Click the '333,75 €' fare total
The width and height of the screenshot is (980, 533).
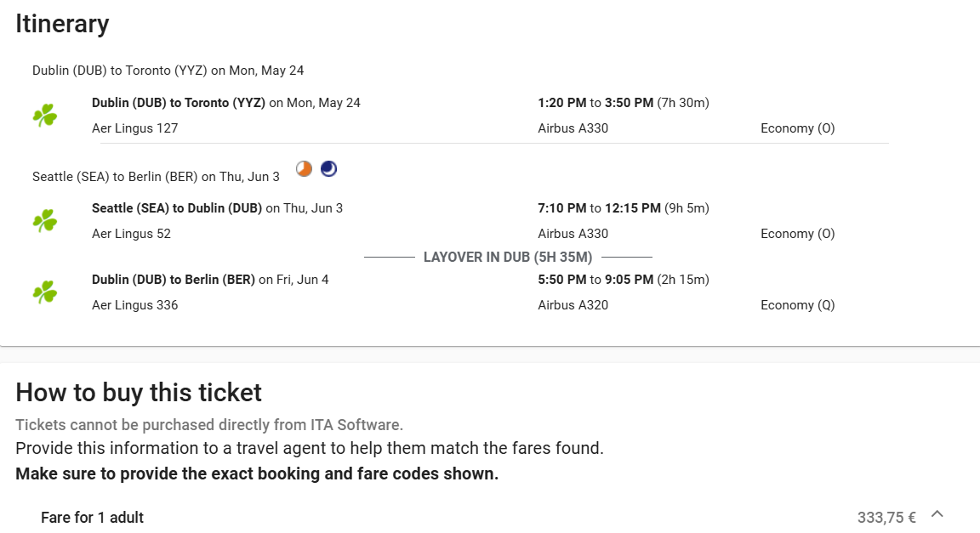point(886,518)
